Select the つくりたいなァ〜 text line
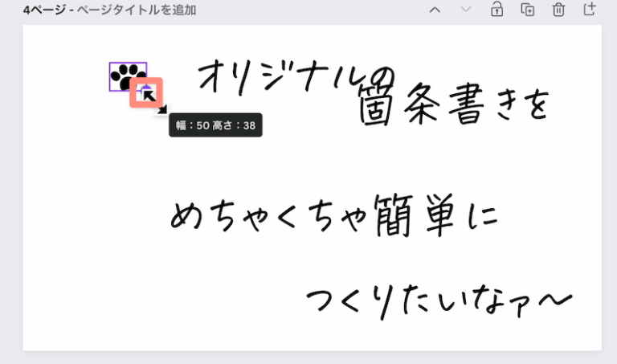The width and height of the screenshot is (617, 364). (439, 301)
